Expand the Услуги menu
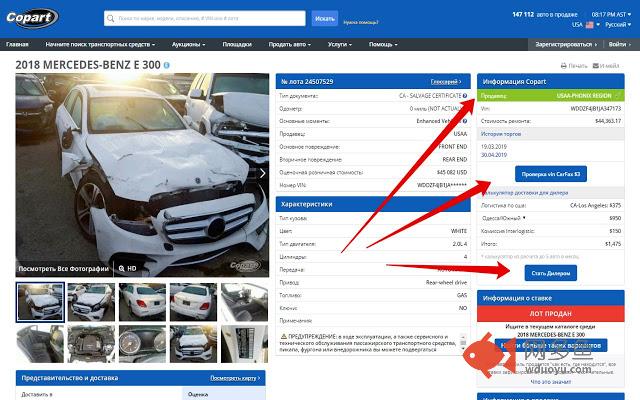 [340, 44]
